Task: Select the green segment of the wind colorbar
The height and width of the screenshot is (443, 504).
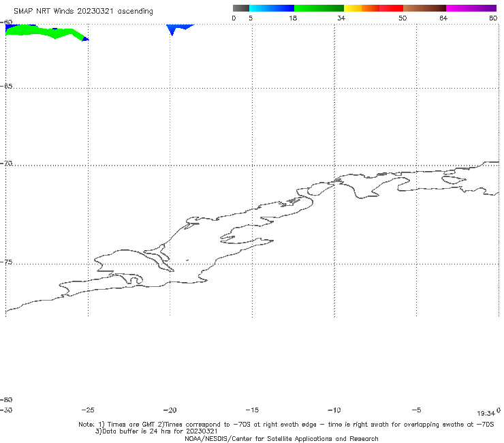Action: [319, 8]
